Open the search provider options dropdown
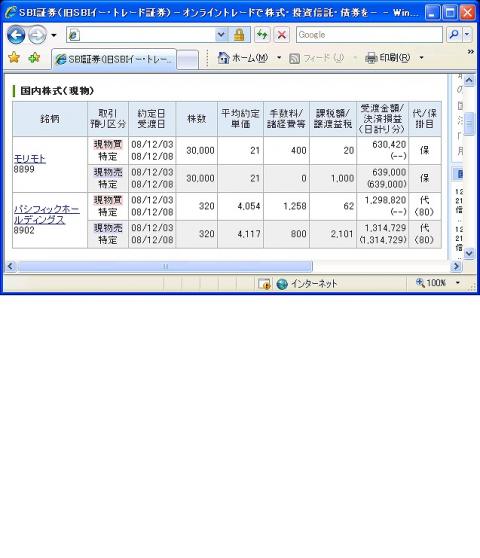Viewport: 480px width, 558px height. [467, 35]
